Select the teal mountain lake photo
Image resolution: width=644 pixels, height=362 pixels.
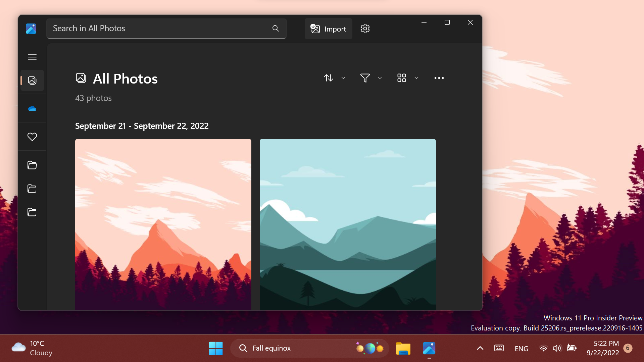347,225
